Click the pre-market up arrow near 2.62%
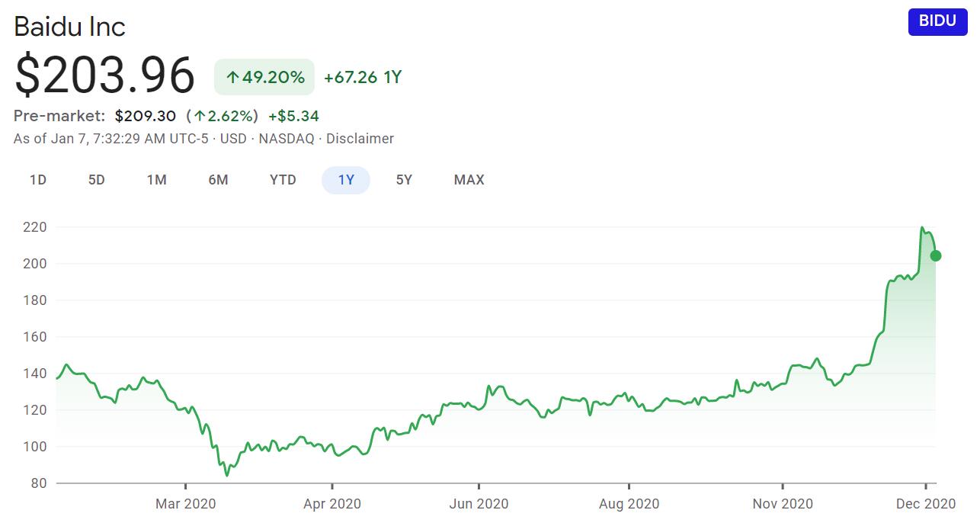Image resolution: width=980 pixels, height=523 pixels. [200, 117]
